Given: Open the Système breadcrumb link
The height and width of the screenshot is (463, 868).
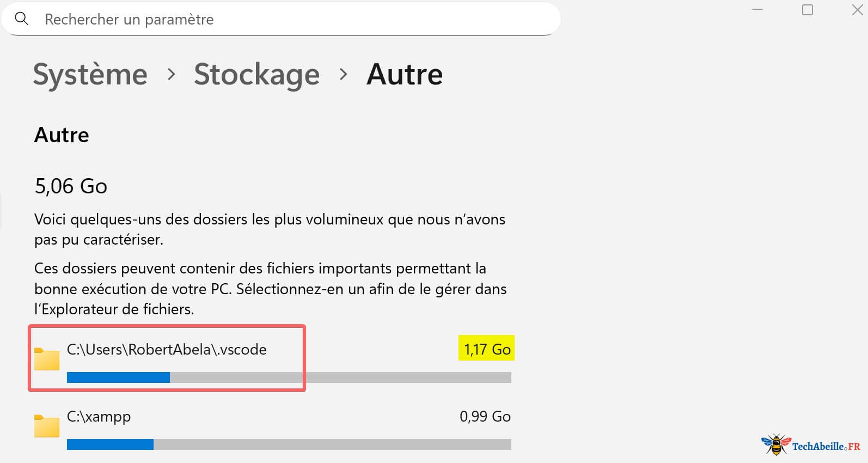Looking at the screenshot, I should (x=90, y=75).
